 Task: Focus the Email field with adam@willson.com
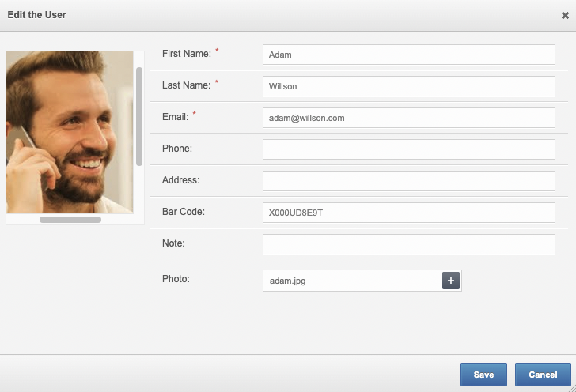408,118
